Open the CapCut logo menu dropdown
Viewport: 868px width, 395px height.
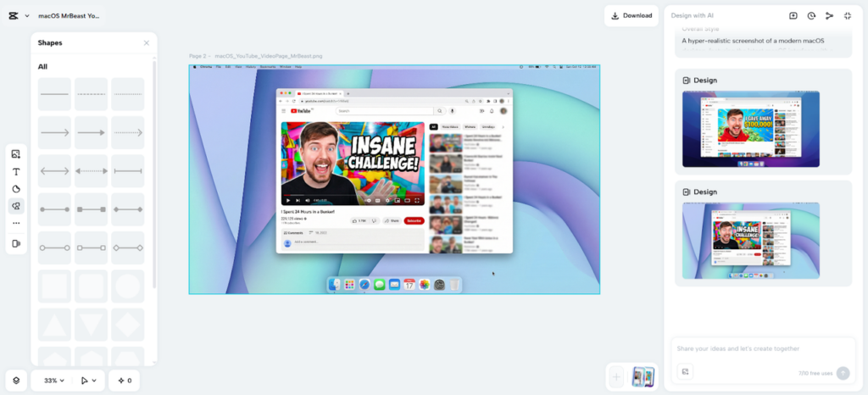point(18,15)
